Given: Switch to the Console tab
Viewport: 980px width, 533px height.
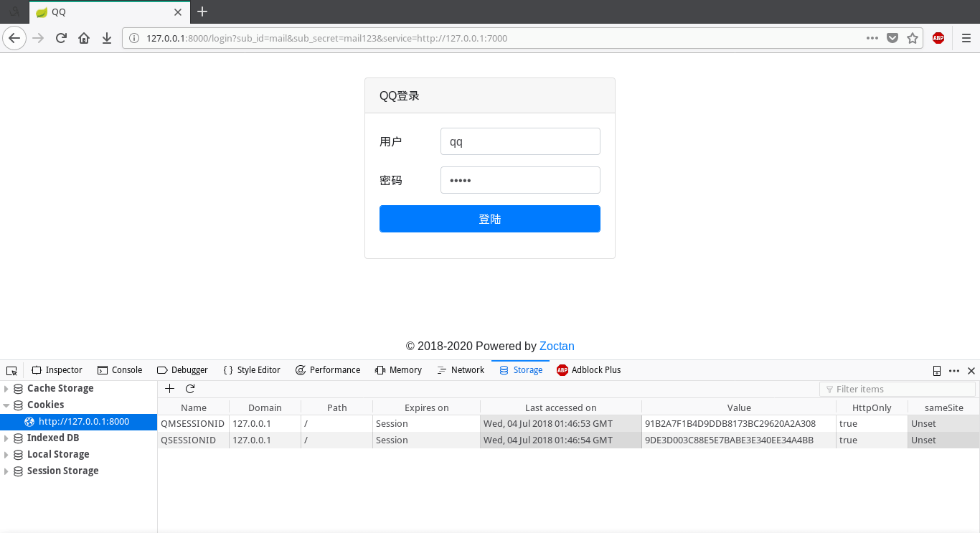Looking at the screenshot, I should pyautogui.click(x=120, y=370).
